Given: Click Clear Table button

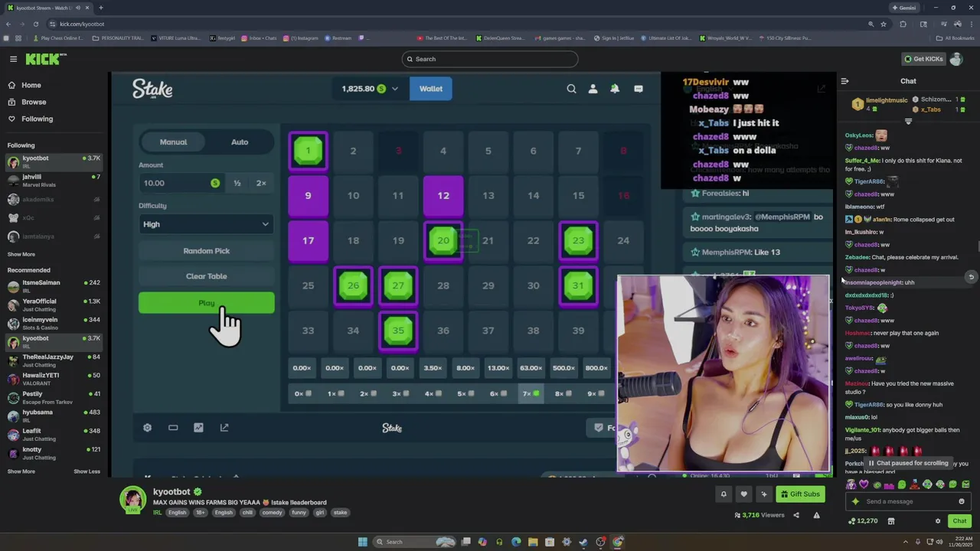Looking at the screenshot, I should pos(206,276).
